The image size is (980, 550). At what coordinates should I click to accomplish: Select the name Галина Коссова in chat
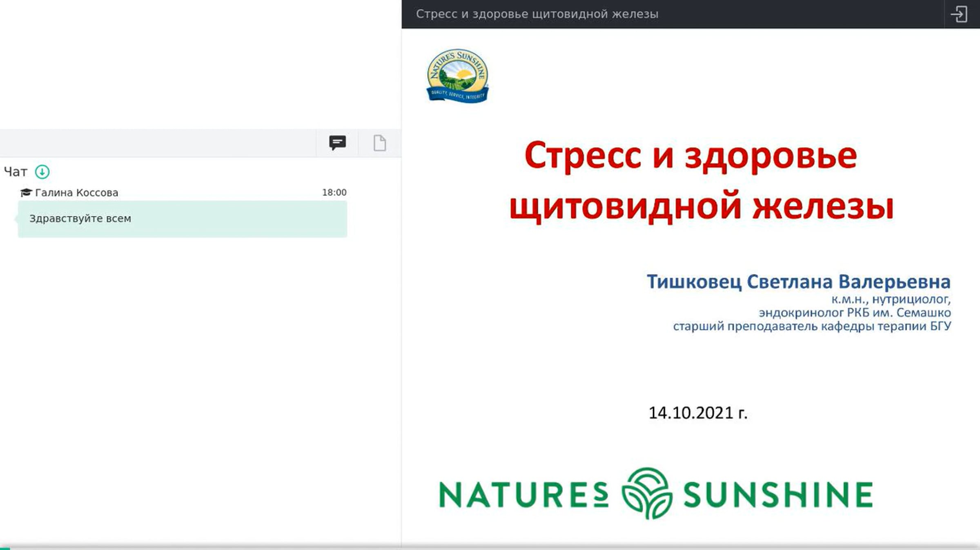coord(77,193)
